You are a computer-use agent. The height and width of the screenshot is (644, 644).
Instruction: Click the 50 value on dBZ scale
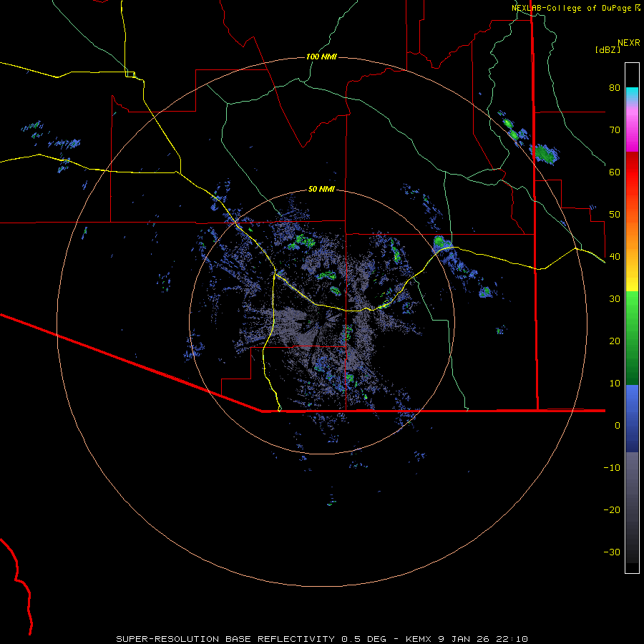tap(615, 215)
